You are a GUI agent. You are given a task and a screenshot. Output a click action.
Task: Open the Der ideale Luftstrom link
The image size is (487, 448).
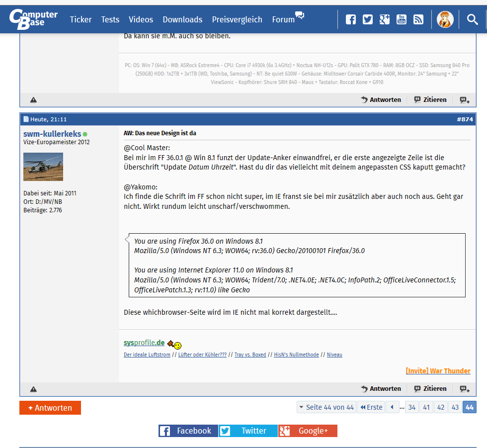coord(147,355)
